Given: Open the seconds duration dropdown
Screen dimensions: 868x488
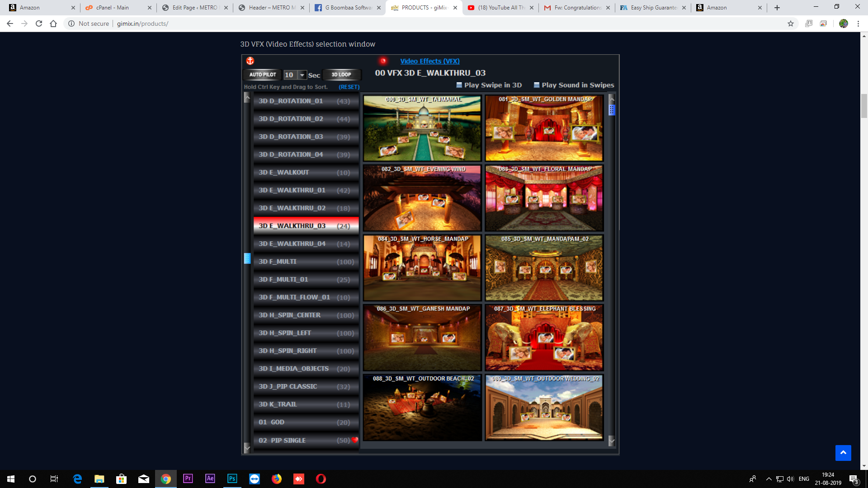Looking at the screenshot, I should coord(302,75).
